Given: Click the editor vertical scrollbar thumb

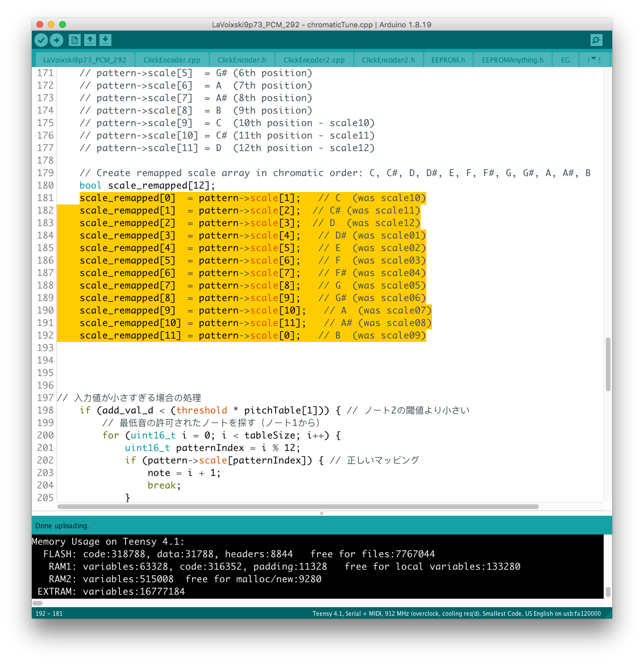Looking at the screenshot, I should (x=608, y=364).
